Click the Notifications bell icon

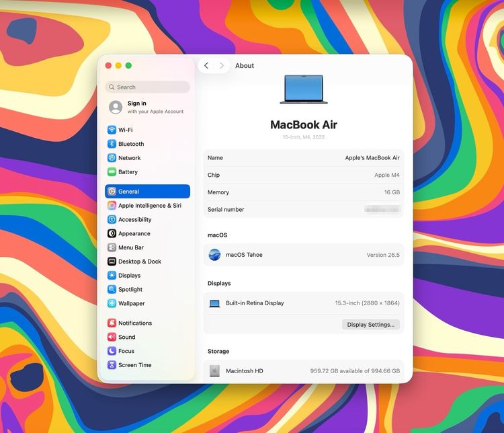[112, 323]
